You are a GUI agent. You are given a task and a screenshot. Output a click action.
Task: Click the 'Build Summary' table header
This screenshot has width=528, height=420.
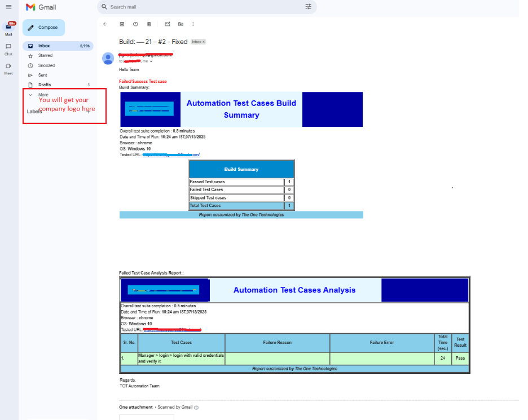[x=241, y=169]
